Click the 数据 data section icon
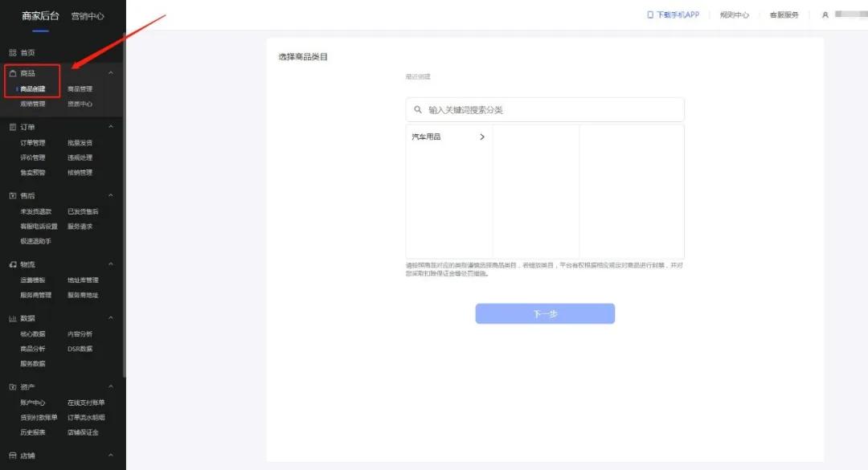868x470 pixels. click(x=14, y=317)
